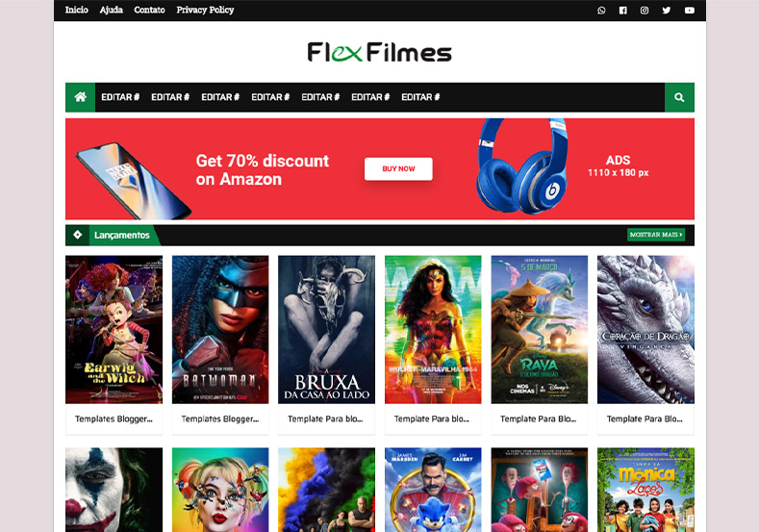Show more with MOSTRAR MAIS button

pos(656,235)
